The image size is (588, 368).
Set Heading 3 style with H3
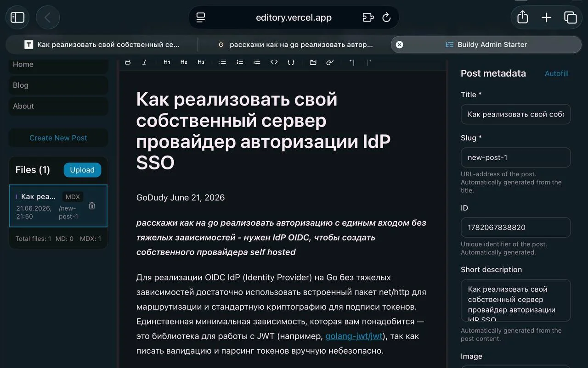pyautogui.click(x=201, y=62)
